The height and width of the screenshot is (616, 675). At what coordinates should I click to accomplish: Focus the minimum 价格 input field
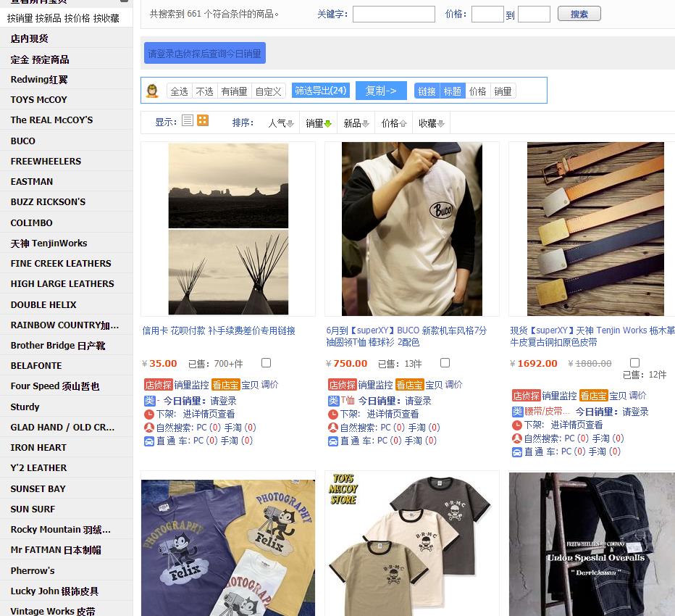click(x=487, y=14)
